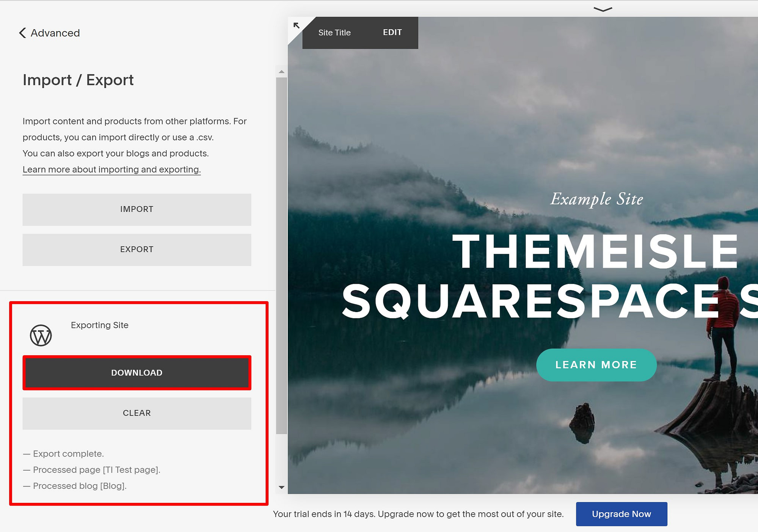Click the diagonal expand arrow on preview
The image size is (758, 532).
[x=297, y=25]
